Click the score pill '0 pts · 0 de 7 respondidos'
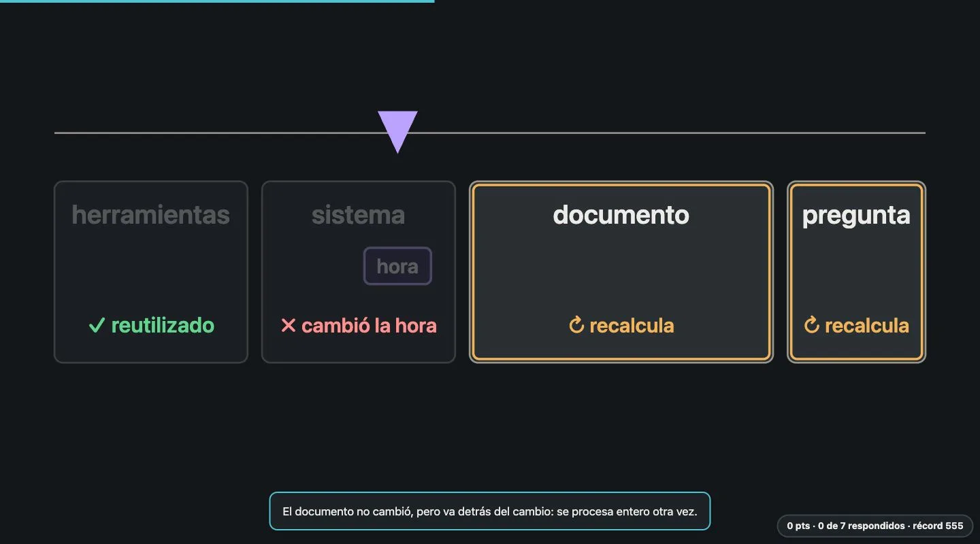Viewport: 980px width, 544px height. [x=875, y=526]
